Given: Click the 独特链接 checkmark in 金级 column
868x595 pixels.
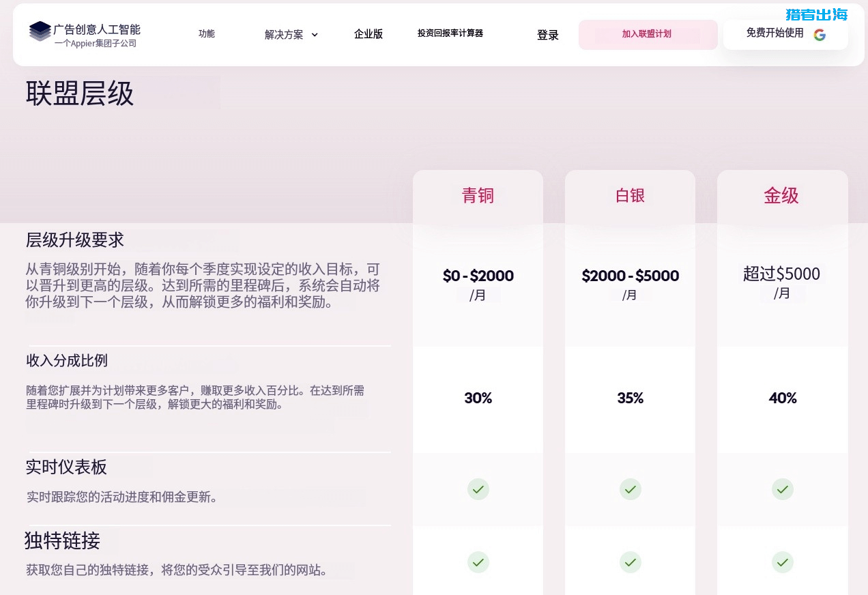Looking at the screenshot, I should point(782,562).
